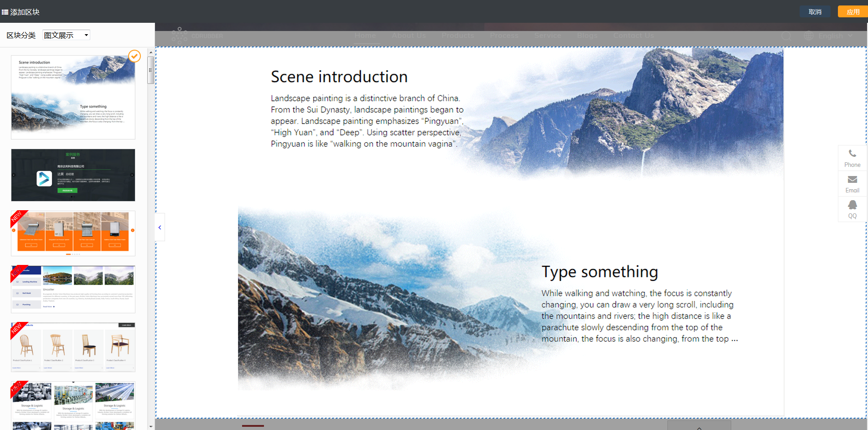Click the Phone contact icon
868x430 pixels.
[852, 154]
